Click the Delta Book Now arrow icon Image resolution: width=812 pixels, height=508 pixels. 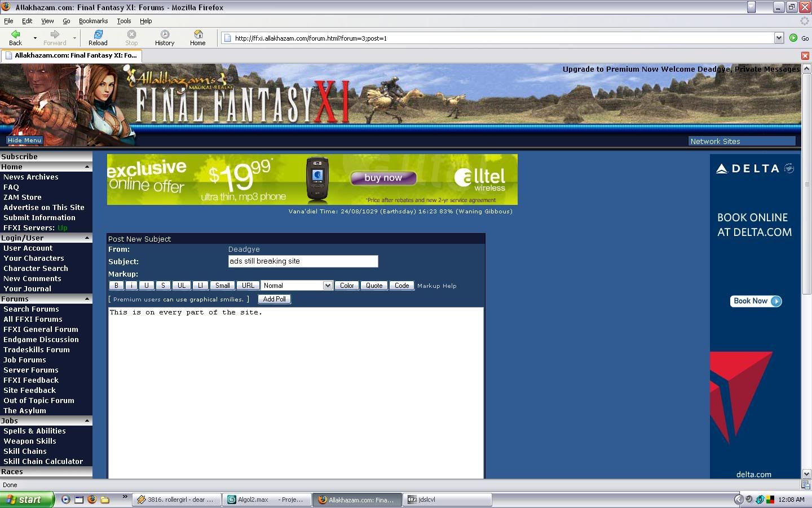[776, 301]
